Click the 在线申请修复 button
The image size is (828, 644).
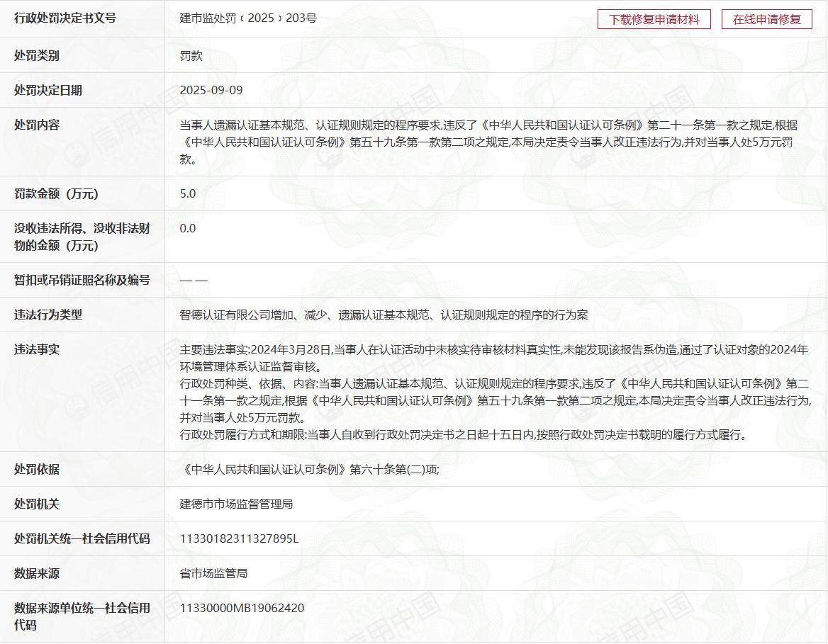pos(766,19)
